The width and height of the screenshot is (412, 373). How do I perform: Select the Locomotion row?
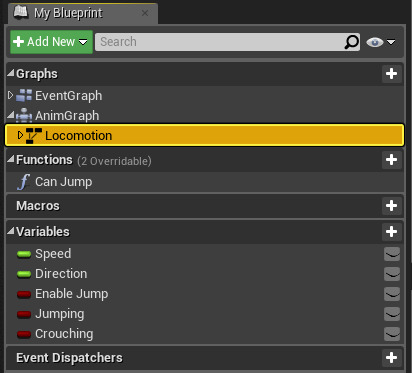click(205, 135)
